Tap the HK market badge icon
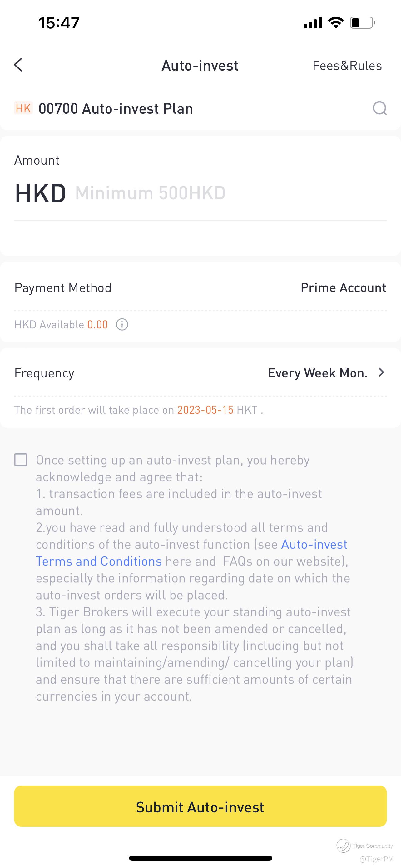401x868 pixels. [23, 108]
